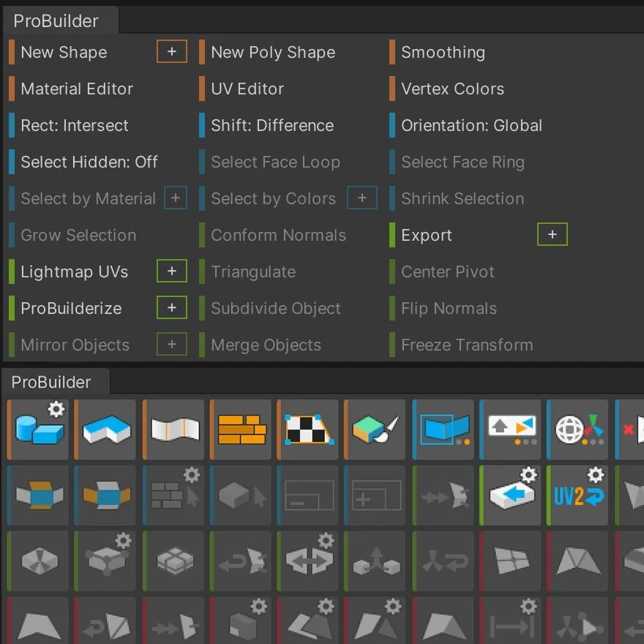Click the Triangulate Faces triangles icon
Image resolution: width=644 pixels, height=644 pixels.
pyautogui.click(x=577, y=561)
